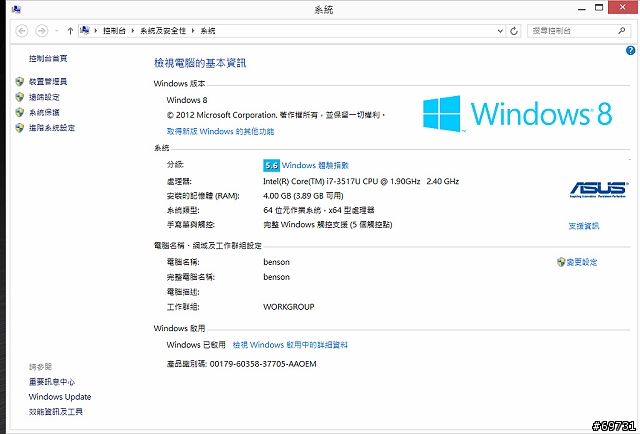Click shield icon beside 裝置管理員

click(x=20, y=82)
